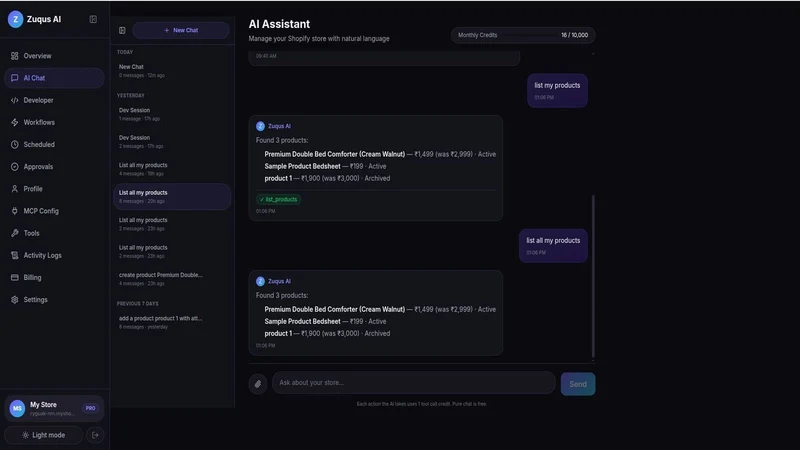The height and width of the screenshot is (450, 800).
Task: Open 'List all my products' chat with 4 messages
Action: tap(172, 169)
